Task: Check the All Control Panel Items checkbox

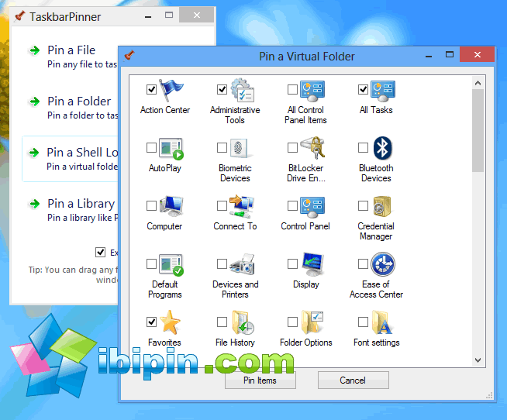Action: click(x=292, y=89)
